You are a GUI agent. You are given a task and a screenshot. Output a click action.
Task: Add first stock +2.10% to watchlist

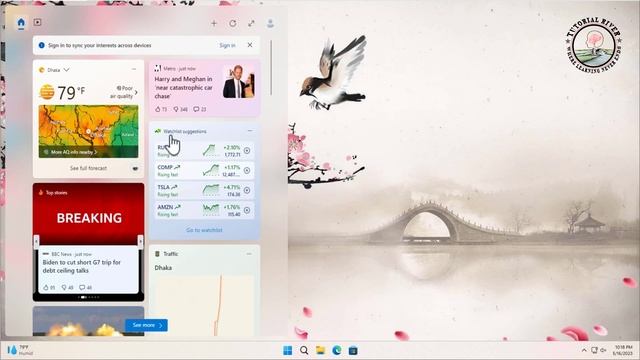coord(247,151)
